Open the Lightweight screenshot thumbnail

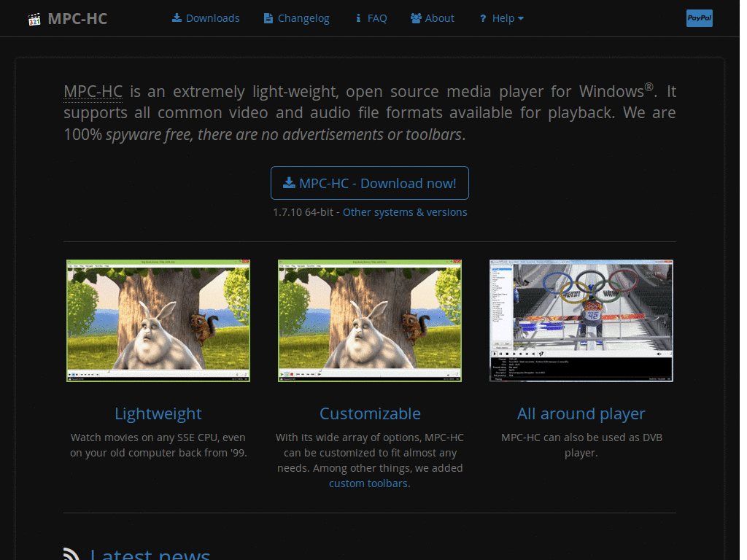[158, 321]
